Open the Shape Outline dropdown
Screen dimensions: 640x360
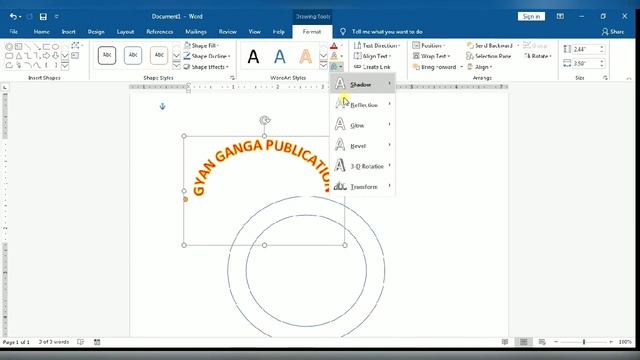(207, 56)
